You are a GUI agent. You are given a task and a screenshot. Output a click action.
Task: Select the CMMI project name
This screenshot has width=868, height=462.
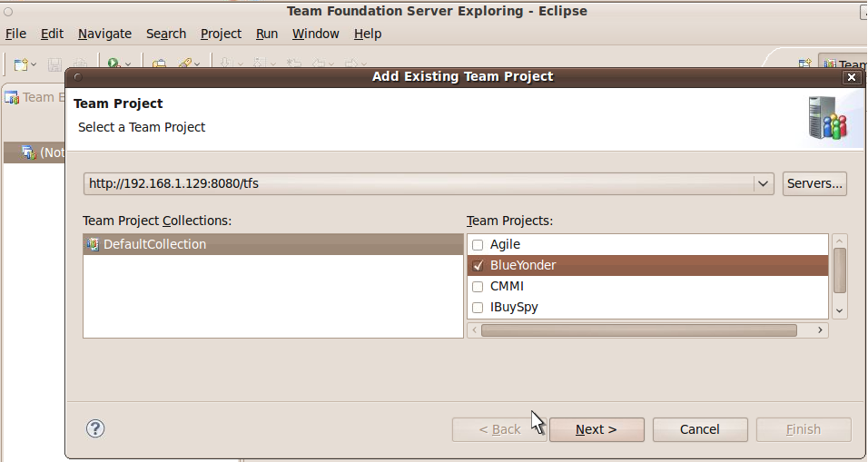(x=507, y=287)
